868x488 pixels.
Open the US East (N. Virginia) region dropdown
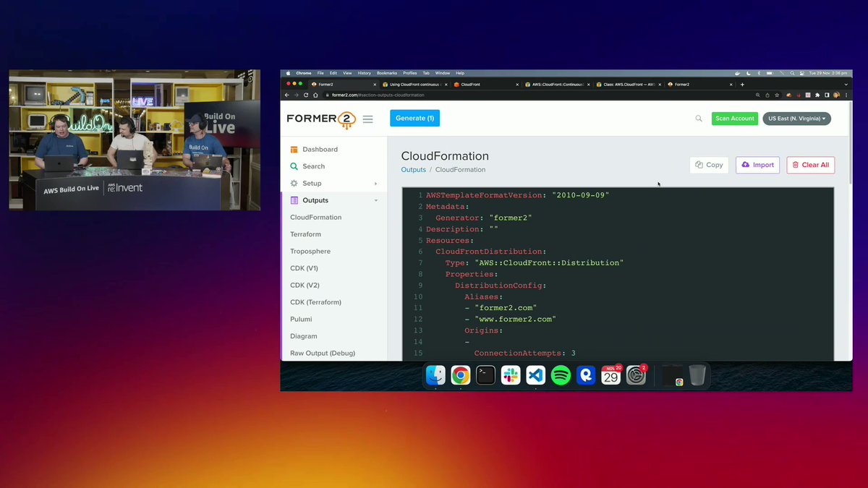point(797,119)
